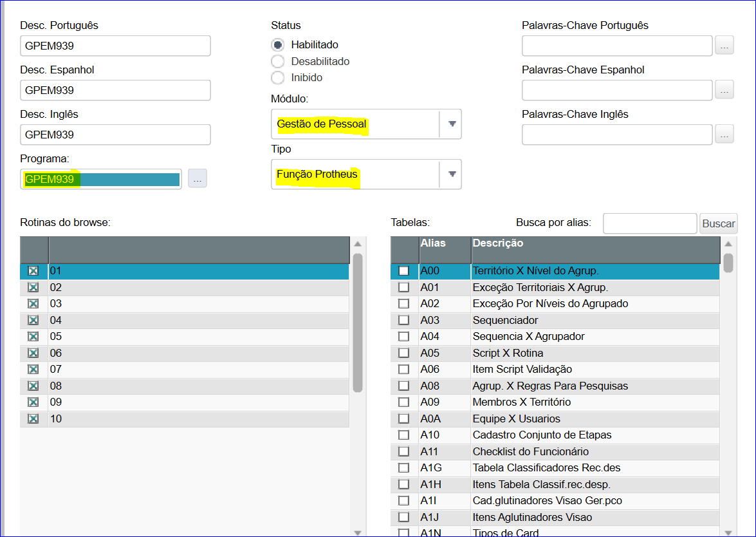Viewport: 756px width, 537px height.
Task: Check the A03 Sequenciador table checkbox
Action: 404,320
